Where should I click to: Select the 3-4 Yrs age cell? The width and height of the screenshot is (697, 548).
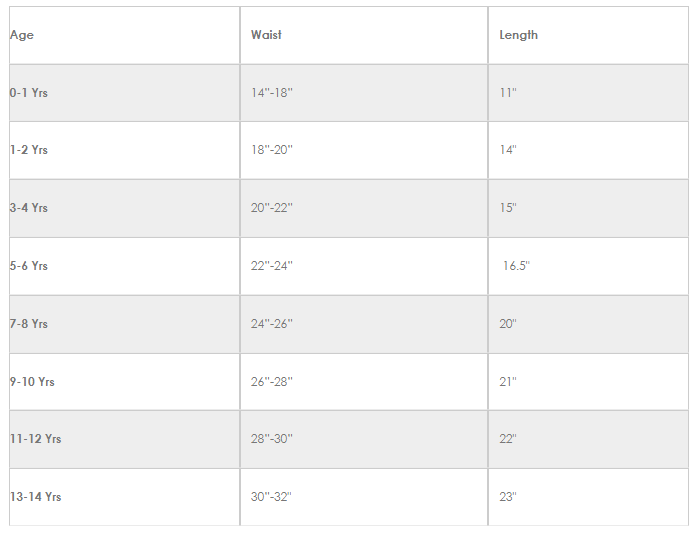(29, 208)
